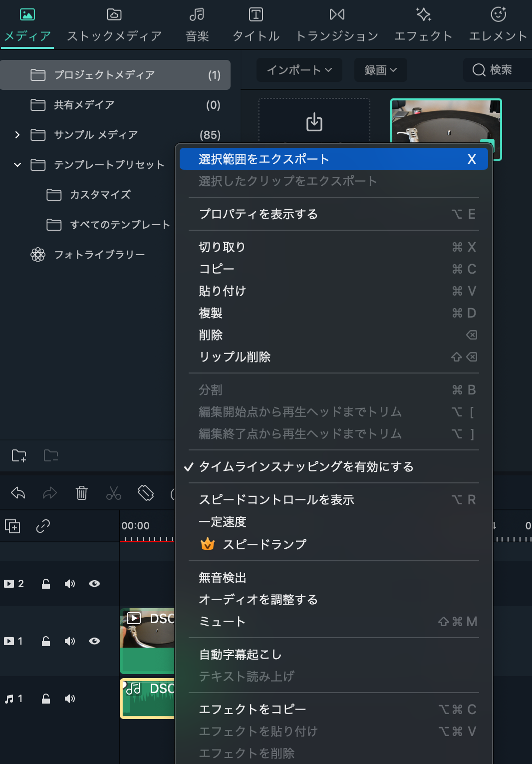The image size is (532, 764).
Task: Switch to the トランジション tab
Action: (x=337, y=25)
